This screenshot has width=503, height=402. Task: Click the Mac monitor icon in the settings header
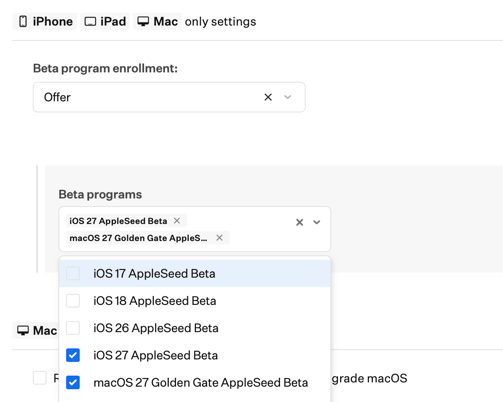pos(143,22)
